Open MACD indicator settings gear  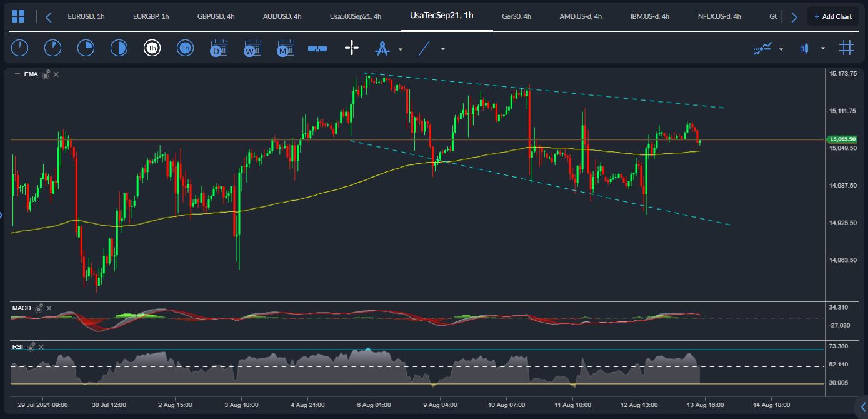pos(39,308)
